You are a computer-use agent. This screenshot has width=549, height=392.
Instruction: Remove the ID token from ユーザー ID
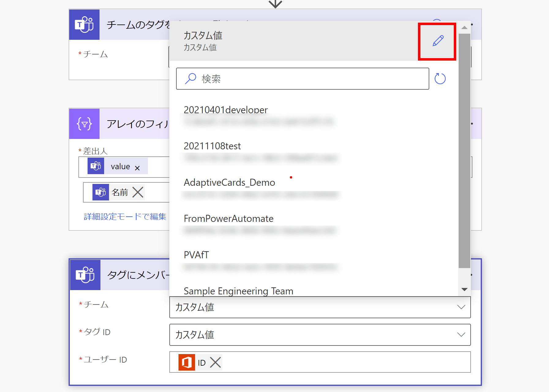215,362
